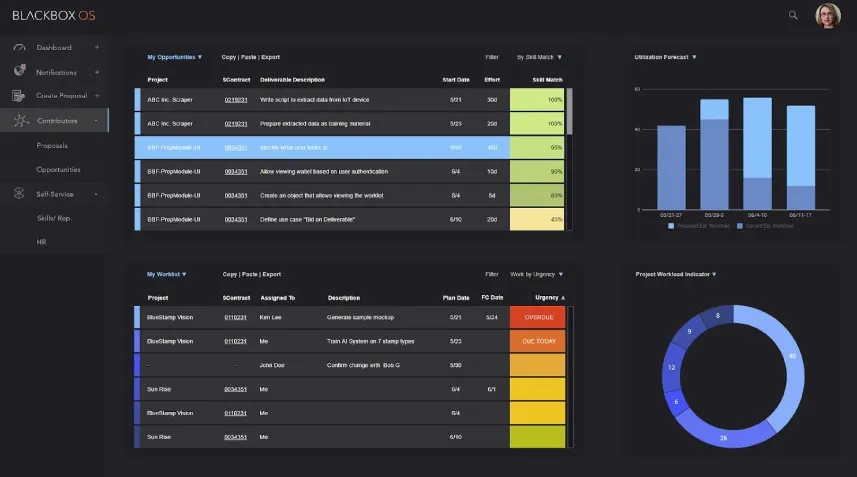This screenshot has height=477, width=857.
Task: Select Skills/ Rep. in the sidebar
Action: pyautogui.click(x=54, y=218)
